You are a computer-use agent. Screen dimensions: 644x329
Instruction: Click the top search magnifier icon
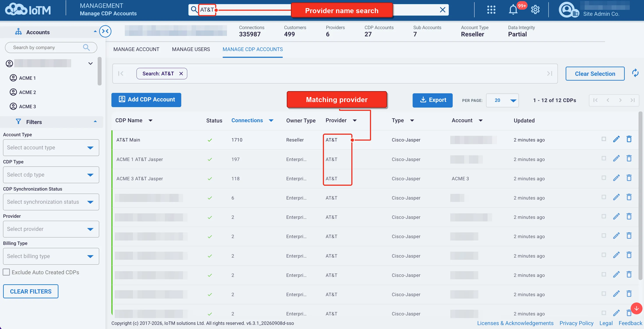[x=194, y=10]
